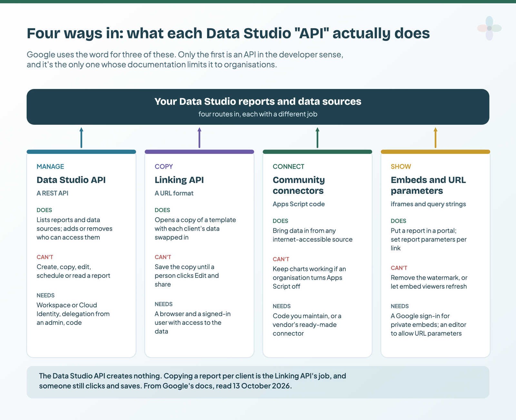Select "Bring data in from any internet-accessible source"
Screen dimensions: 516x420
pyautogui.click(x=313, y=235)
